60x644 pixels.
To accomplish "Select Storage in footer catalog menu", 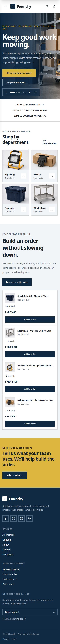I will pos(6,550).
